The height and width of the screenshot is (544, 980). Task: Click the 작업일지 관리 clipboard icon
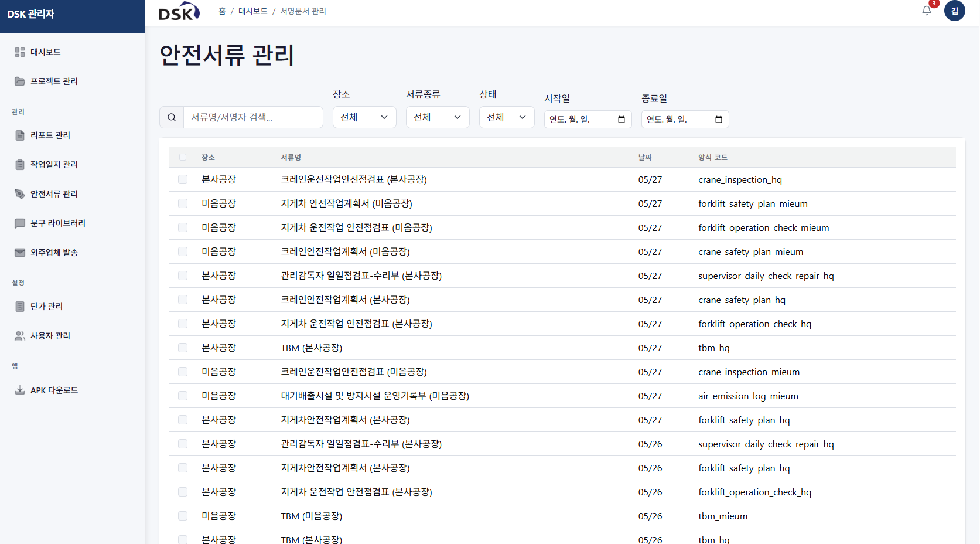20,165
